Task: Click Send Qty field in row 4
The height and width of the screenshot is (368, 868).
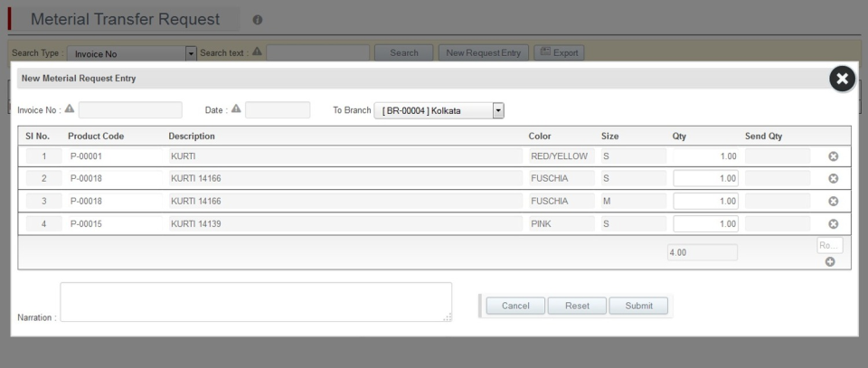Action: point(778,223)
